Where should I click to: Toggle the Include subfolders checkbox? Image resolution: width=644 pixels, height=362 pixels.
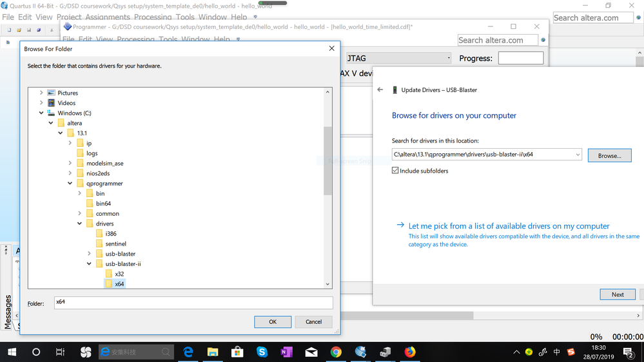pyautogui.click(x=395, y=170)
